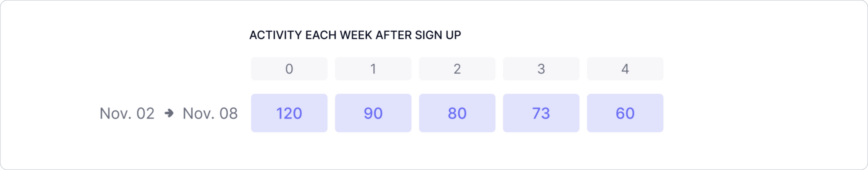This screenshot has height=170, width=868.
Task: Open the cohort cell showing 60
Action: coord(625,113)
